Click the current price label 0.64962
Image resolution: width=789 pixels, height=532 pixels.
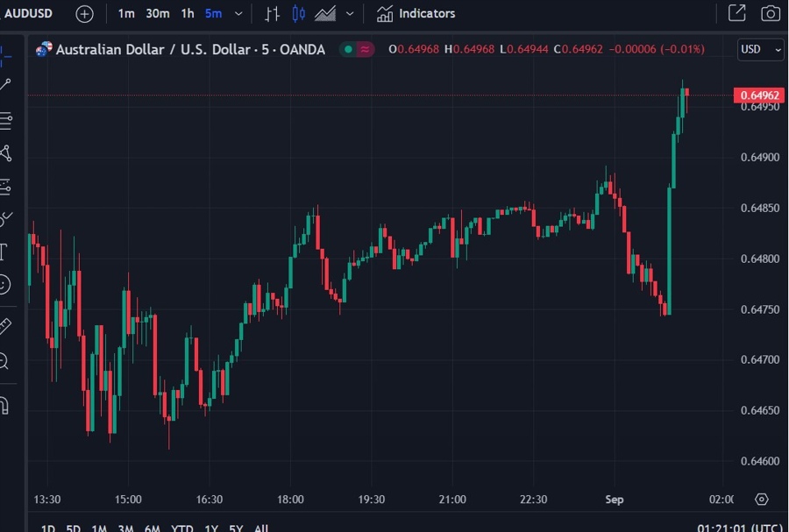coord(759,95)
